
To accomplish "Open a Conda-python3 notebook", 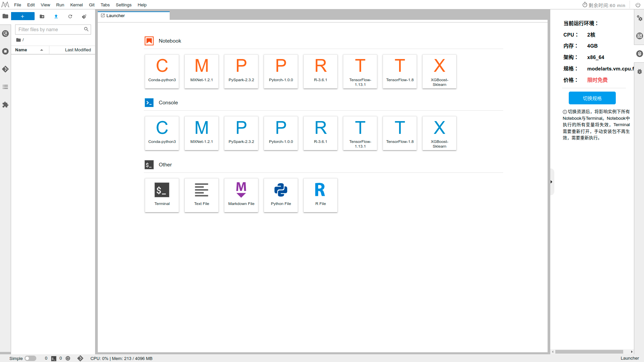I will [162, 71].
